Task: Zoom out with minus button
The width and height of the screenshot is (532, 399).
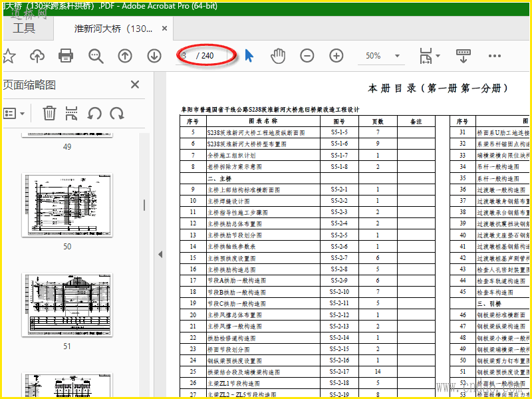Action: pyautogui.click(x=307, y=56)
